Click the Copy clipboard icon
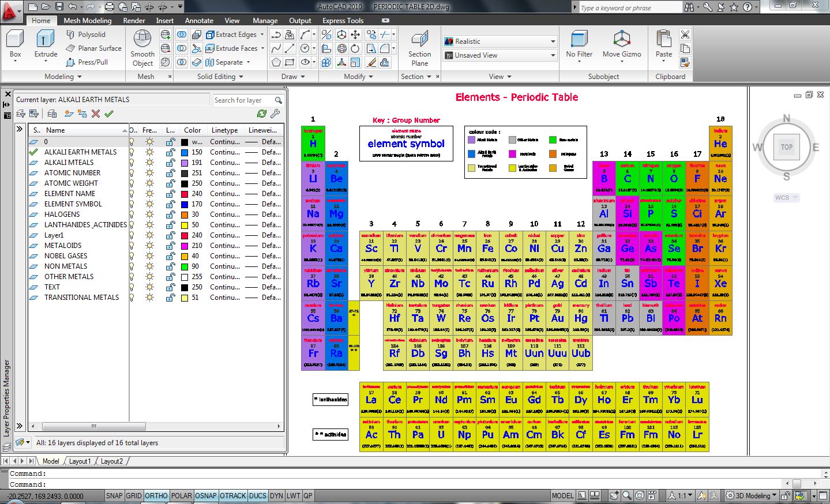Image resolution: width=830 pixels, height=504 pixels. point(685,48)
